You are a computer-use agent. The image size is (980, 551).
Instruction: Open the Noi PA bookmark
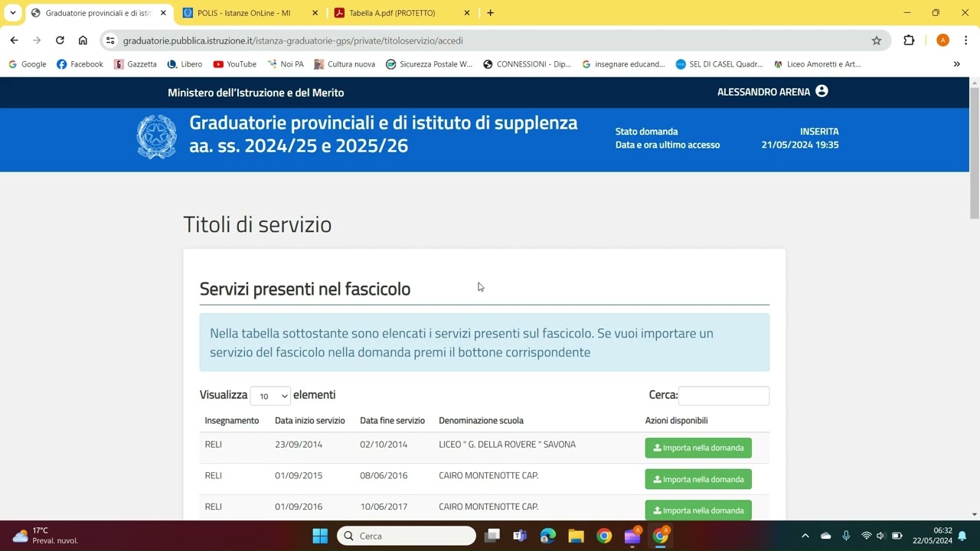point(285,64)
